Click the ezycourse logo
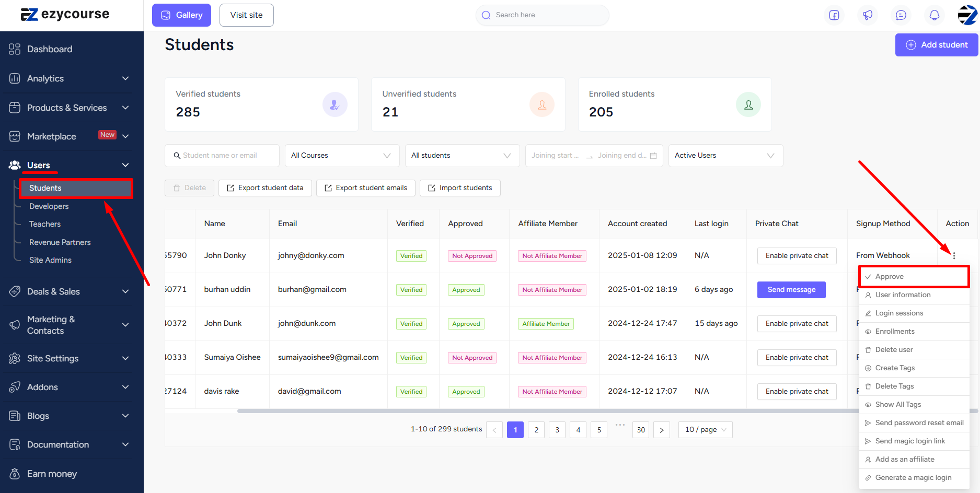980x493 pixels. (x=65, y=14)
